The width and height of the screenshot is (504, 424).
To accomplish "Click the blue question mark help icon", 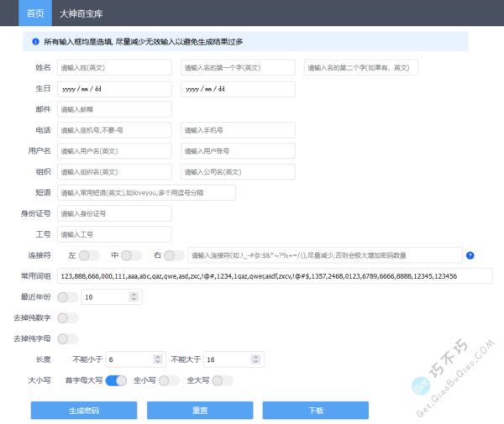I will [470, 255].
